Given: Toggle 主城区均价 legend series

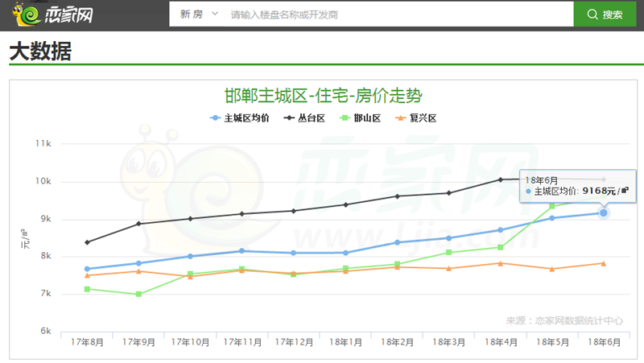Looking at the screenshot, I should pos(239,118).
